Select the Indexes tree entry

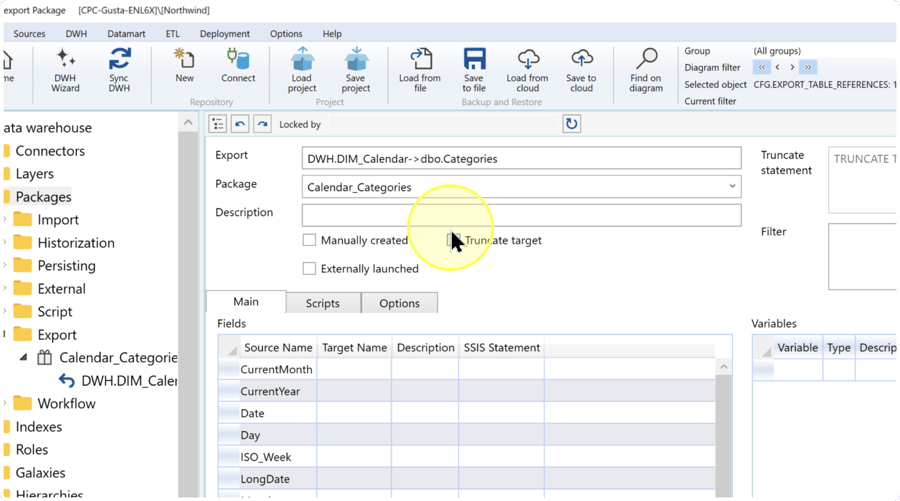pos(38,426)
